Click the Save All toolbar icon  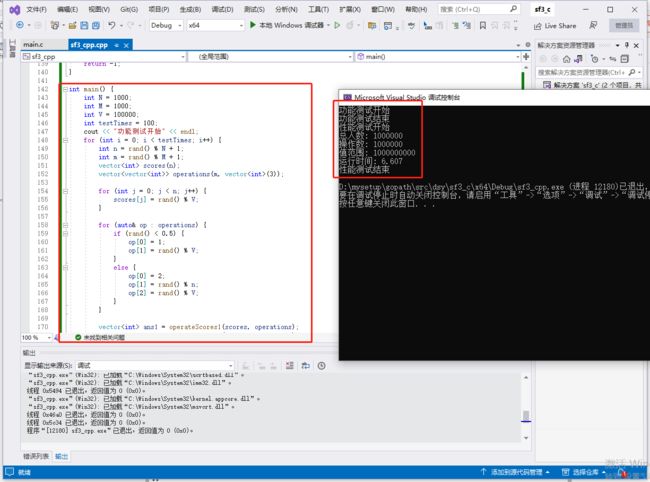96,25
